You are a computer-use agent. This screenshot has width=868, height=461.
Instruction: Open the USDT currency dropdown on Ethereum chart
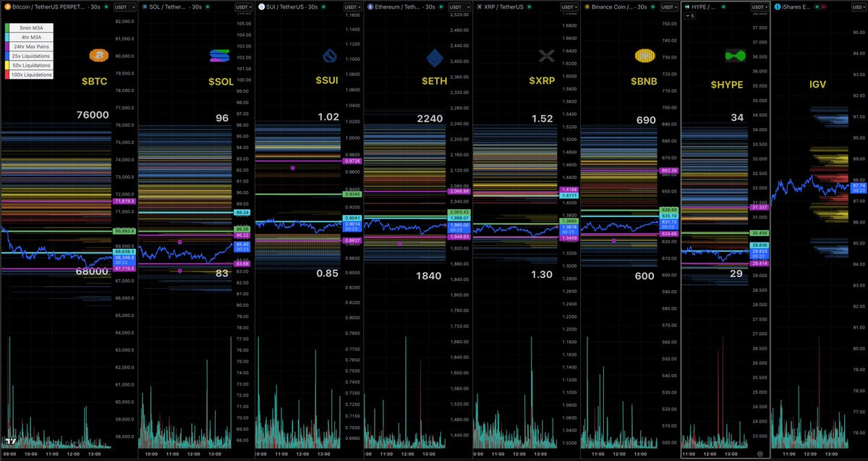tap(460, 7)
